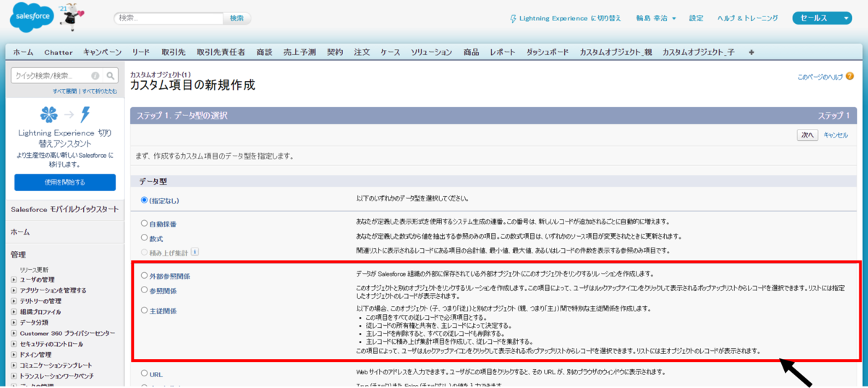Viewport: 868px width, 388px height.
Task: Click ホーム link in sidebar
Action: [x=20, y=232]
